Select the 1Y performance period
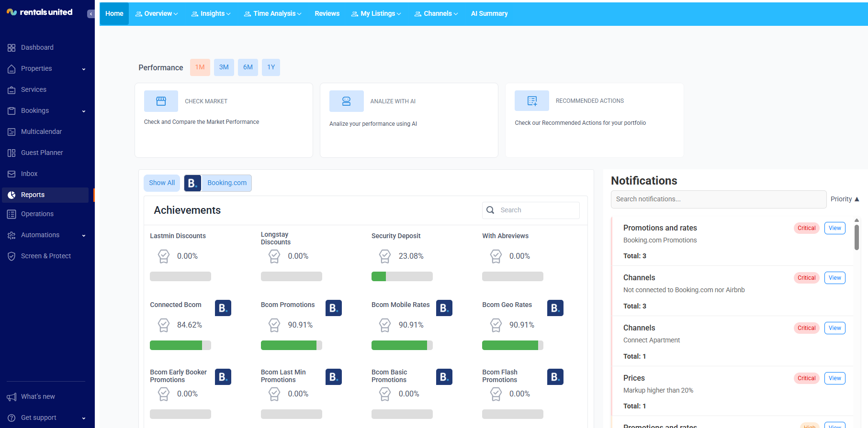 point(271,67)
